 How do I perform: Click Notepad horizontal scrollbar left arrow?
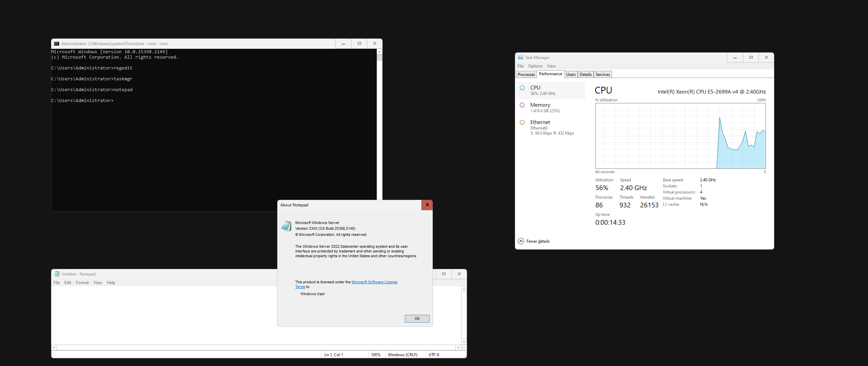tap(54, 348)
